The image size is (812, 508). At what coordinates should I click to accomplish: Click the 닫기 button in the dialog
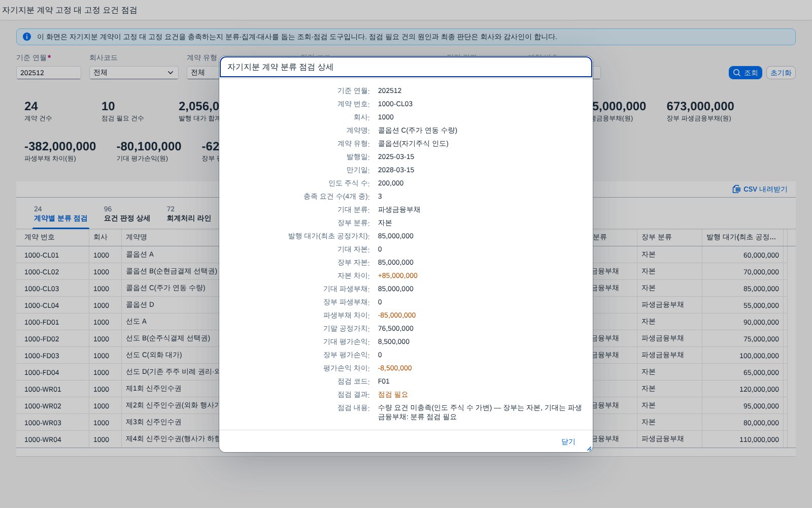568,441
